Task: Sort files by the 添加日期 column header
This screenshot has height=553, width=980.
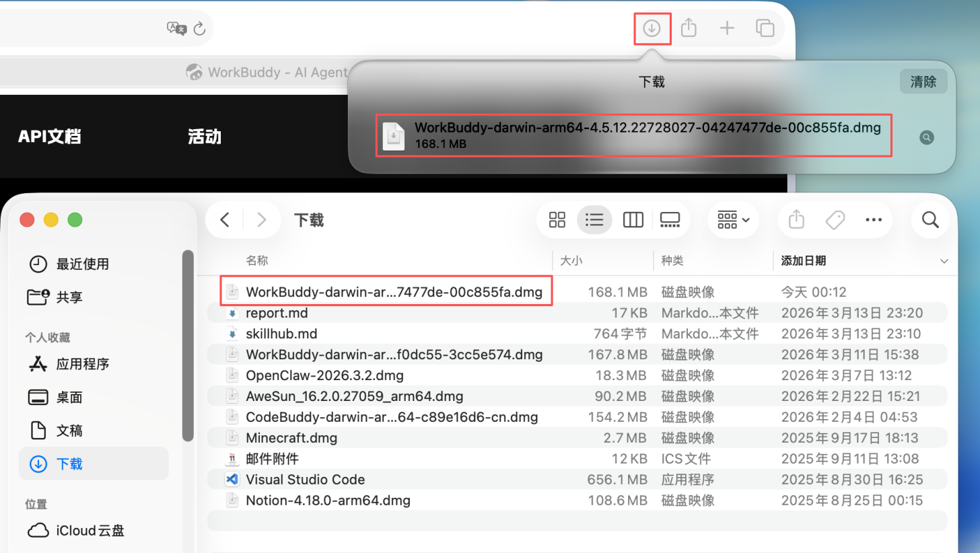Action: 804,261
